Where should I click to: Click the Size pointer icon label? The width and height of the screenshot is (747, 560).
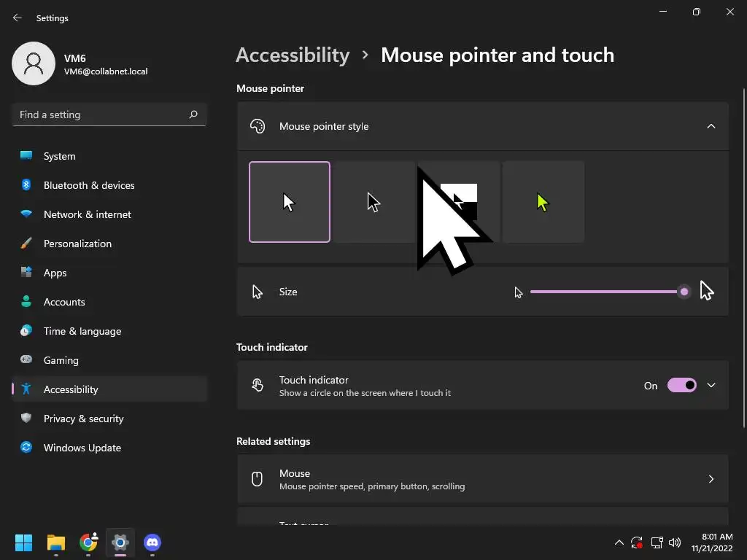pos(258,292)
